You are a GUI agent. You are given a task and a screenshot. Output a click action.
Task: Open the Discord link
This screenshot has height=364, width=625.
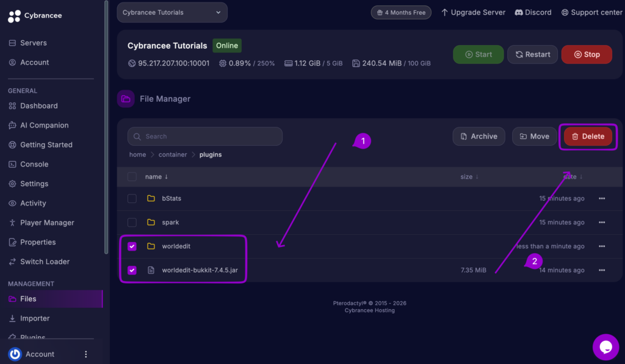(533, 12)
